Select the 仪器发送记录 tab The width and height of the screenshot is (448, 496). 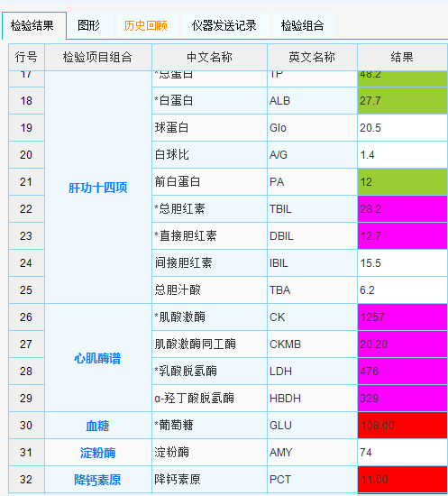click(x=224, y=25)
